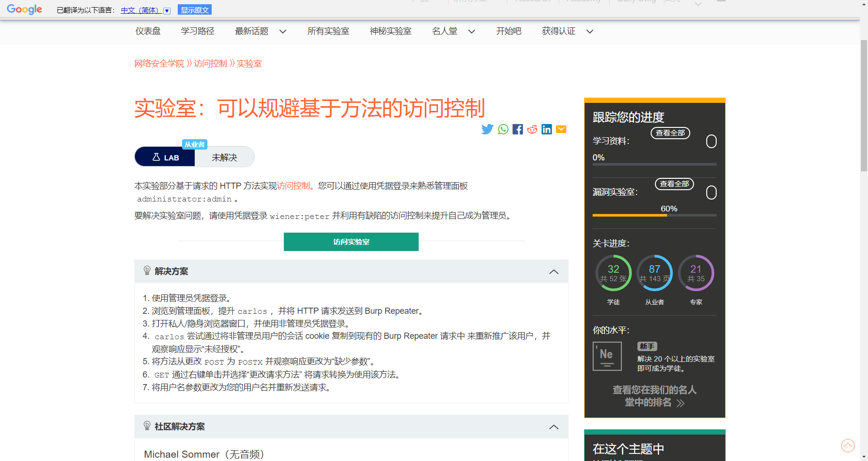Collapse the 社区解决方案 section
868x461 pixels.
pos(554,427)
